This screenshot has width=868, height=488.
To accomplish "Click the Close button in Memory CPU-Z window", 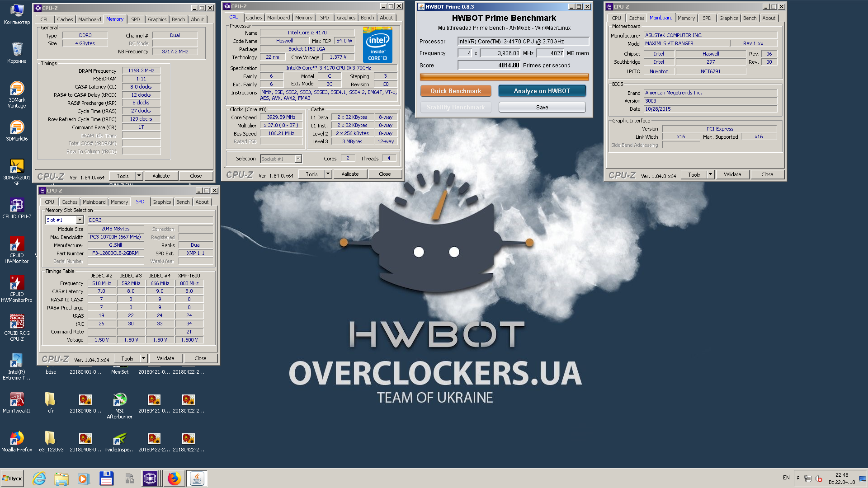I will coord(196,176).
